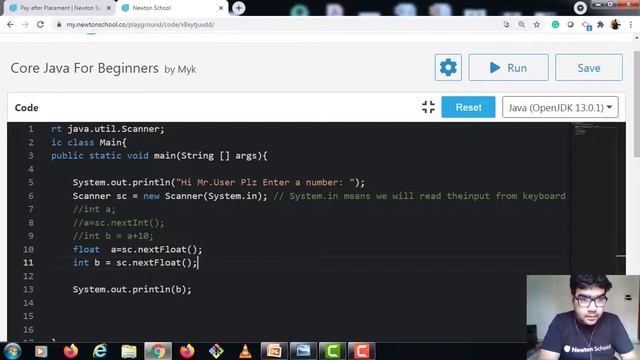Launch VLC media player from the taskbar
The image size is (640, 360).
click(x=245, y=351)
